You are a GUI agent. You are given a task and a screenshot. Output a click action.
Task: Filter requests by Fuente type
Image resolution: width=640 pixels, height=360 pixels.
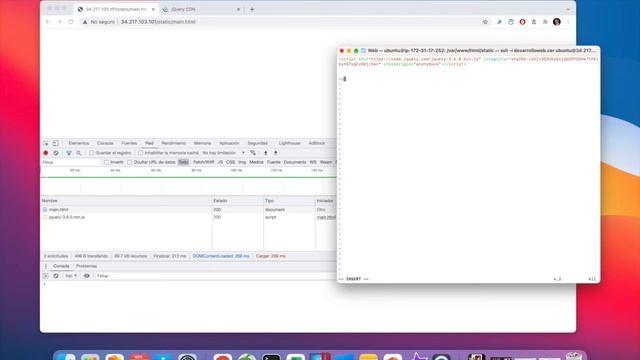point(273,162)
